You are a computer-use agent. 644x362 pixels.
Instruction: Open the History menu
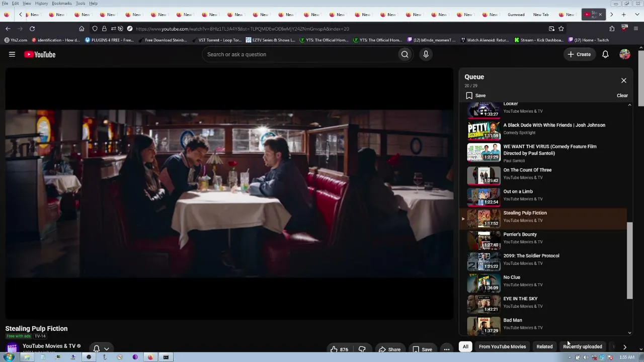pos(41,4)
